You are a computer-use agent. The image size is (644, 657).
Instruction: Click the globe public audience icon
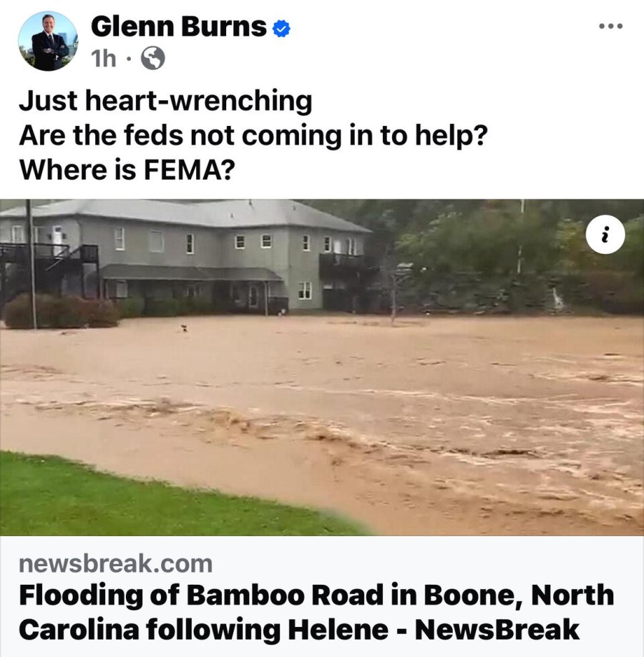(152, 58)
